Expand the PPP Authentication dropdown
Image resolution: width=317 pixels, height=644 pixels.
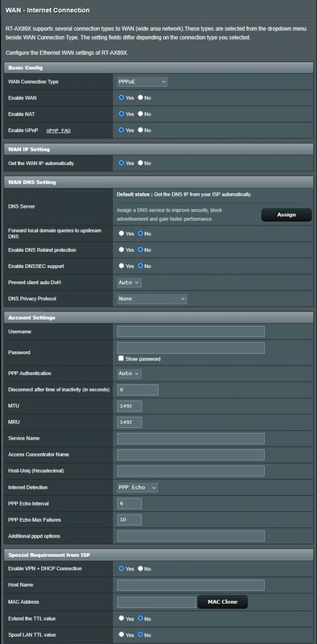pos(130,374)
